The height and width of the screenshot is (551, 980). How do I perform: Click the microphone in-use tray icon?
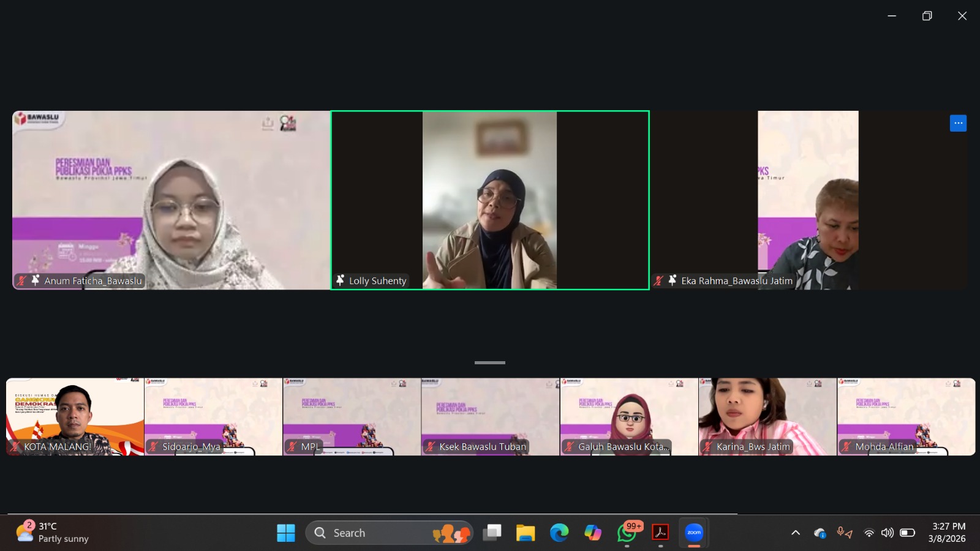click(x=845, y=533)
